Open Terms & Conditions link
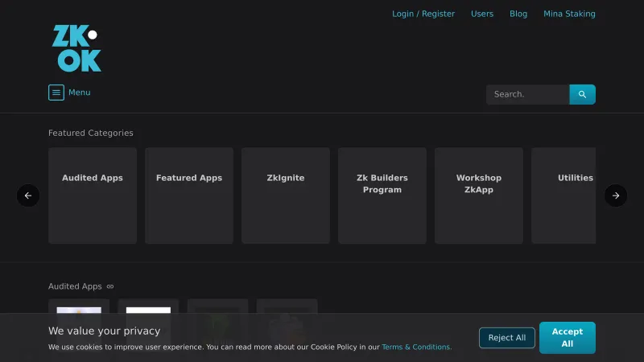 (416, 348)
